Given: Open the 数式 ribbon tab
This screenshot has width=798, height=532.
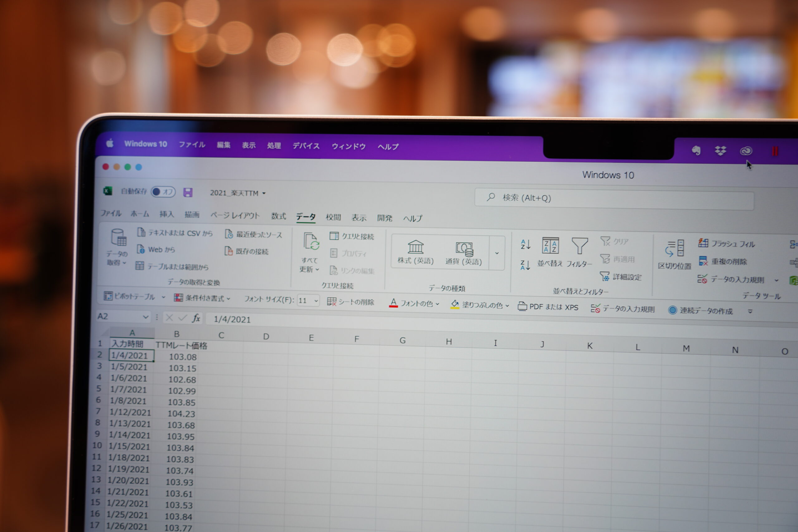Looking at the screenshot, I should click(279, 216).
